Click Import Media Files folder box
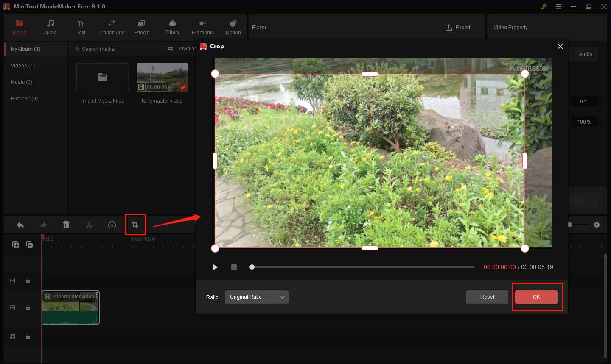This screenshot has width=611, height=364. (103, 78)
